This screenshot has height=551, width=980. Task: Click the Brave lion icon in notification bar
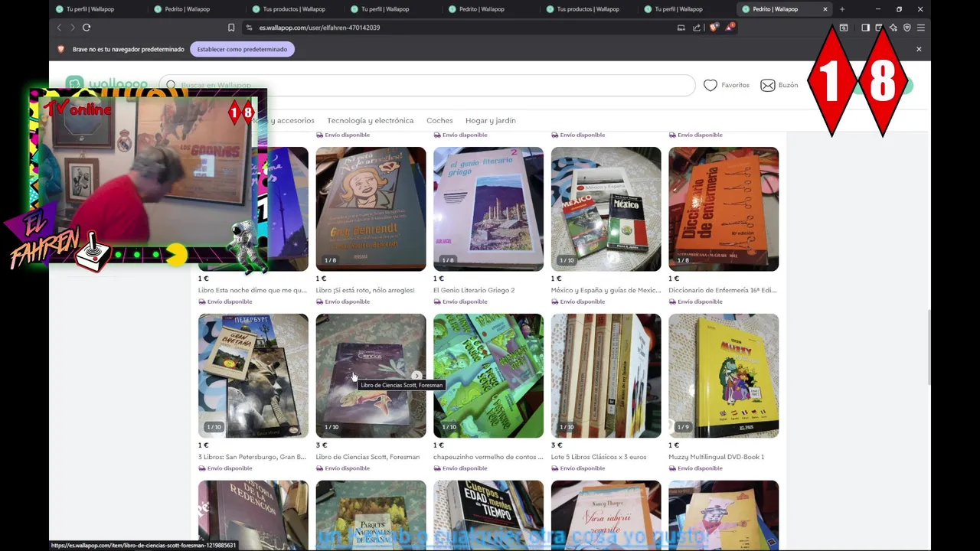point(61,49)
